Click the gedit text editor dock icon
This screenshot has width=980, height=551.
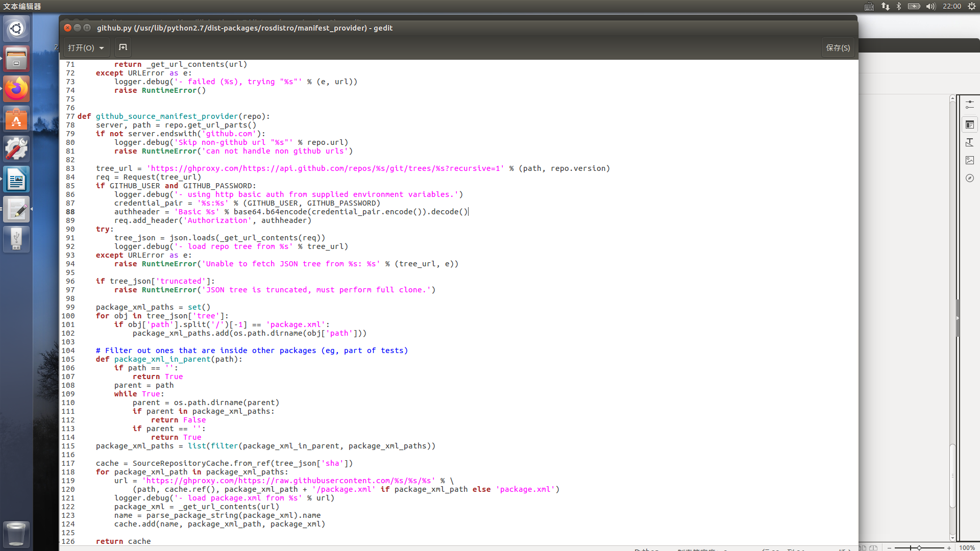[16, 209]
